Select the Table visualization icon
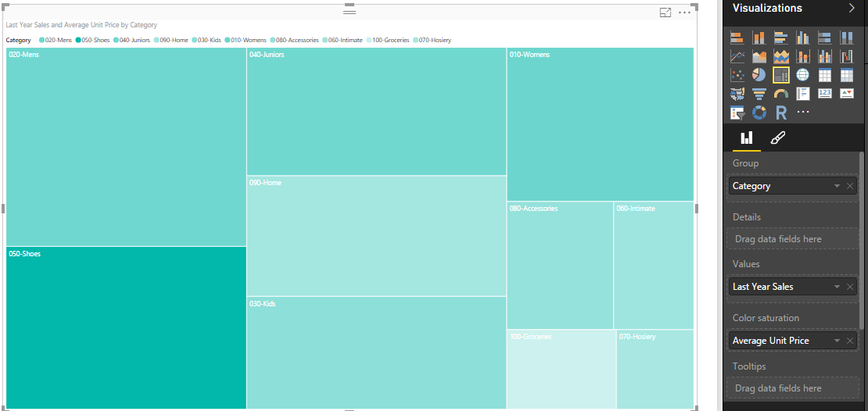 click(825, 75)
